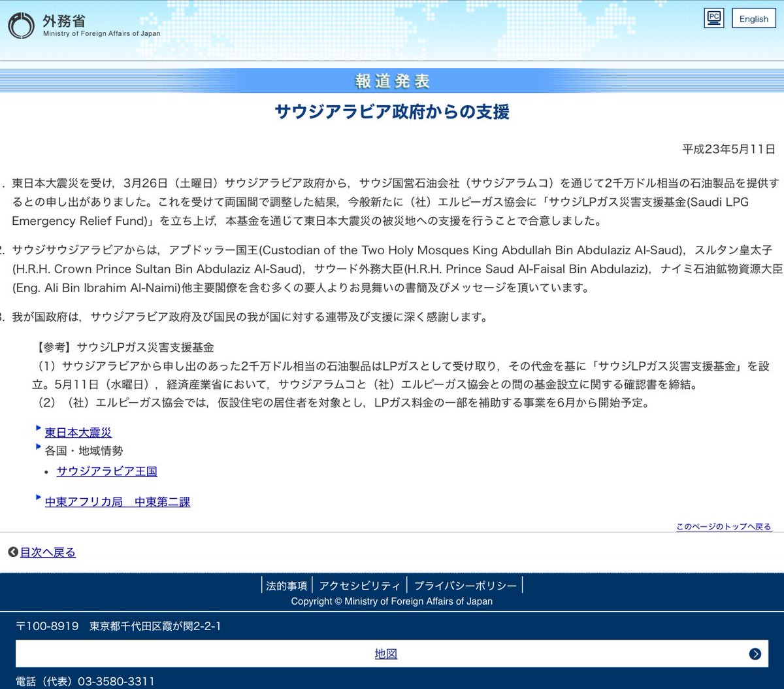The image size is (784, 689).
Task: Open 法的事項 footer link
Action: click(x=286, y=586)
